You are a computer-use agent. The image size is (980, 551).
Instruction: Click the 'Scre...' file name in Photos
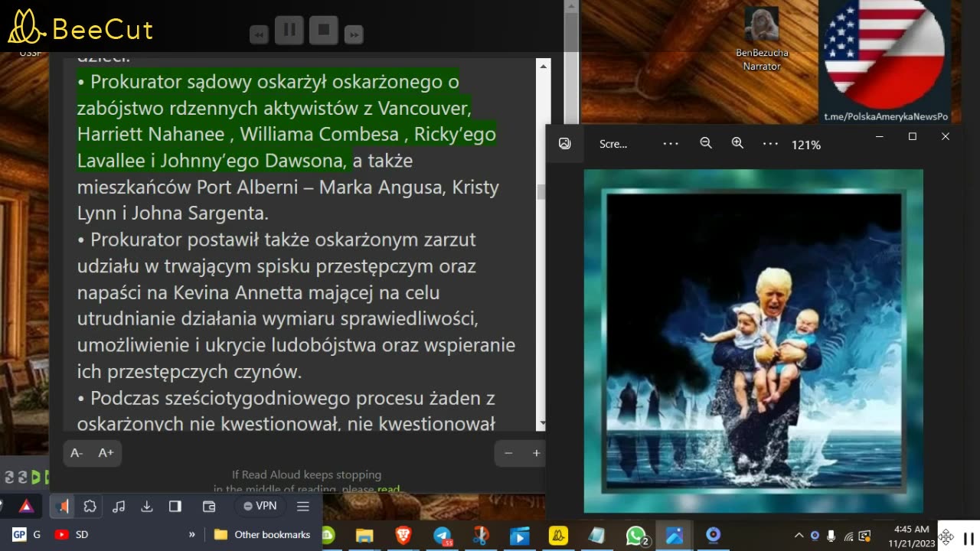pyautogui.click(x=613, y=144)
